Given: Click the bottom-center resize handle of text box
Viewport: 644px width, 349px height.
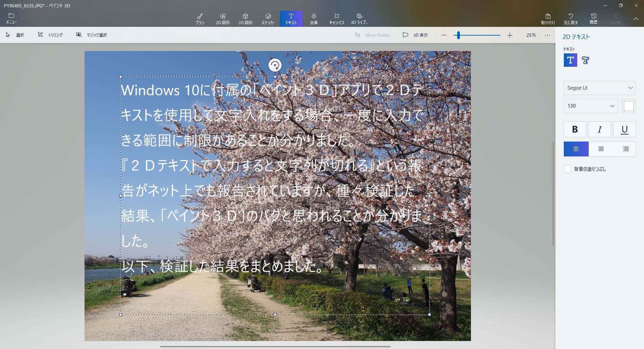Looking at the screenshot, I should (275, 314).
